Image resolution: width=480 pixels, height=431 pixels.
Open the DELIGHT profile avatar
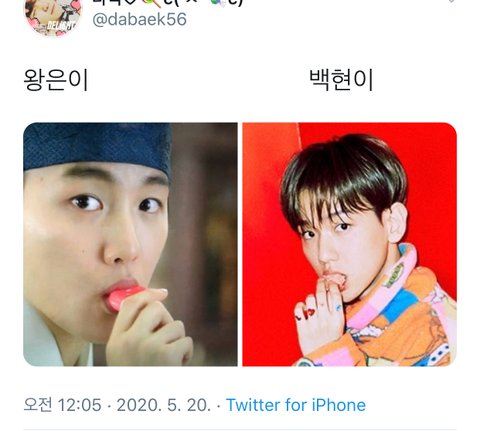coord(53,17)
